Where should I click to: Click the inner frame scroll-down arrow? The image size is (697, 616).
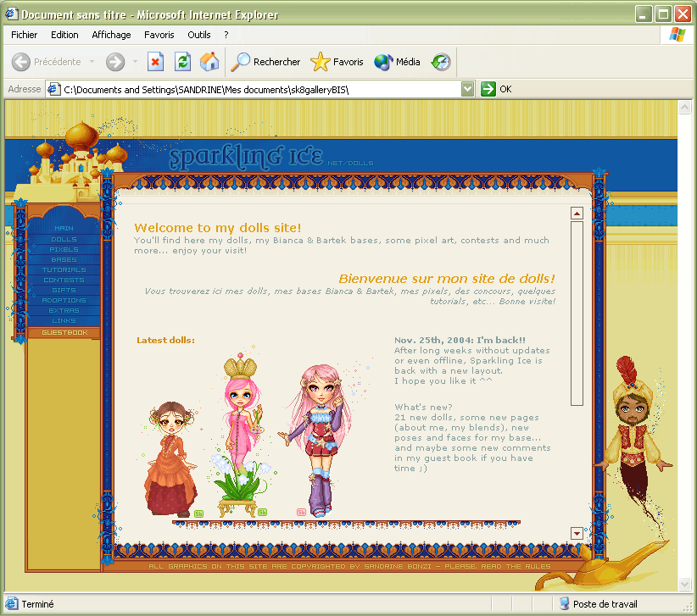click(577, 533)
